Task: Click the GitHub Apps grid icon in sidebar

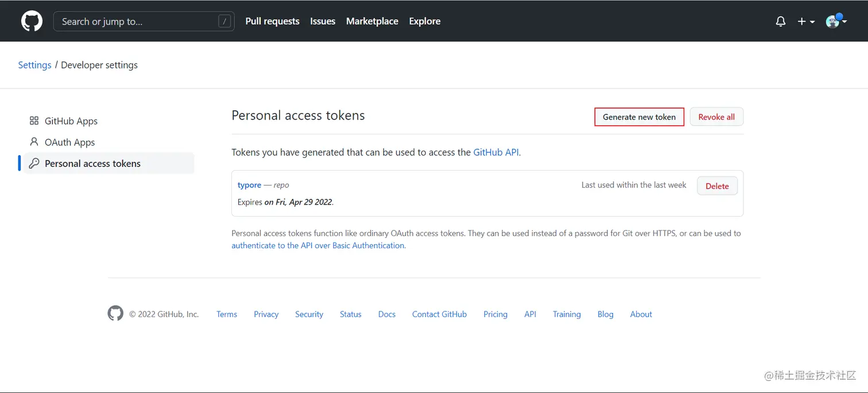Action: point(34,121)
